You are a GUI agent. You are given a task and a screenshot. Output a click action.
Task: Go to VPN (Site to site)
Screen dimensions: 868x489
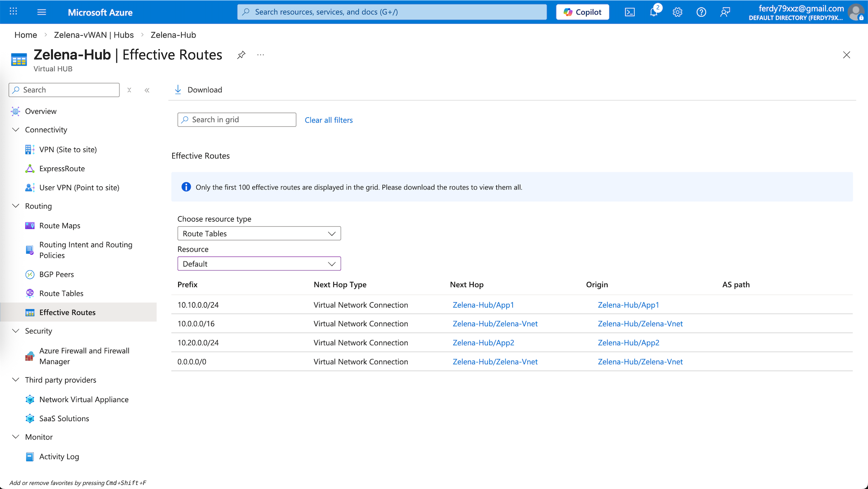[68, 149]
